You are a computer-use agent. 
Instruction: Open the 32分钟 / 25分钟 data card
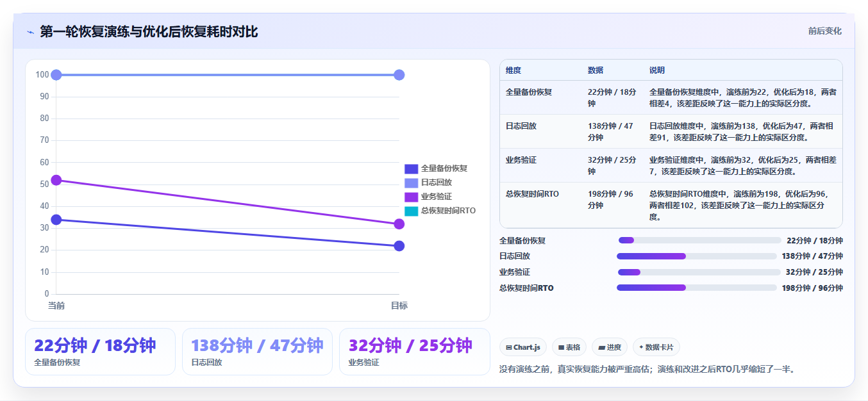click(414, 352)
